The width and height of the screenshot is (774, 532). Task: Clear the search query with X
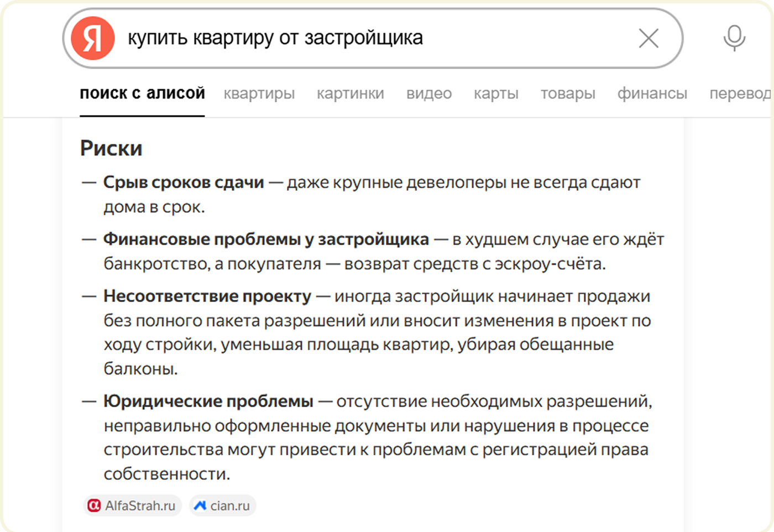(649, 38)
